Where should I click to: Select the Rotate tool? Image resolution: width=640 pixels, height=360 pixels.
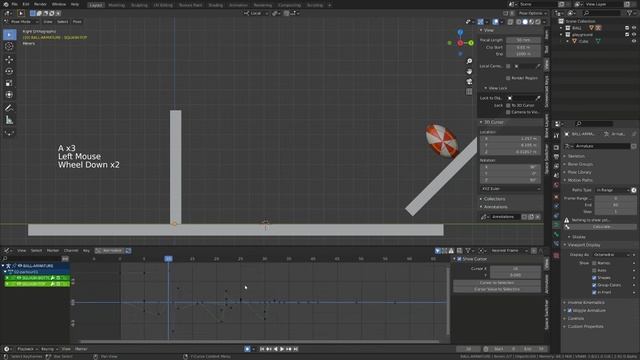pyautogui.click(x=9, y=71)
